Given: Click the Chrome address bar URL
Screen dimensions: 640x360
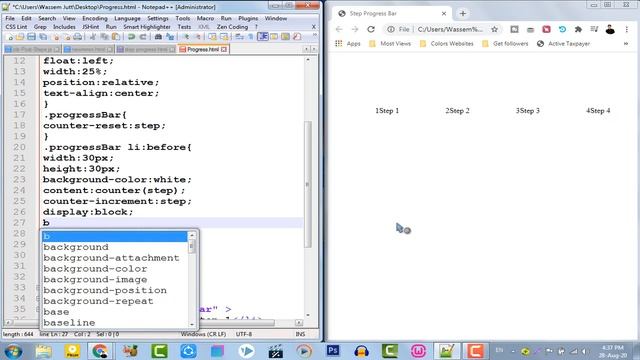Looking at the screenshot, I should (450, 29).
